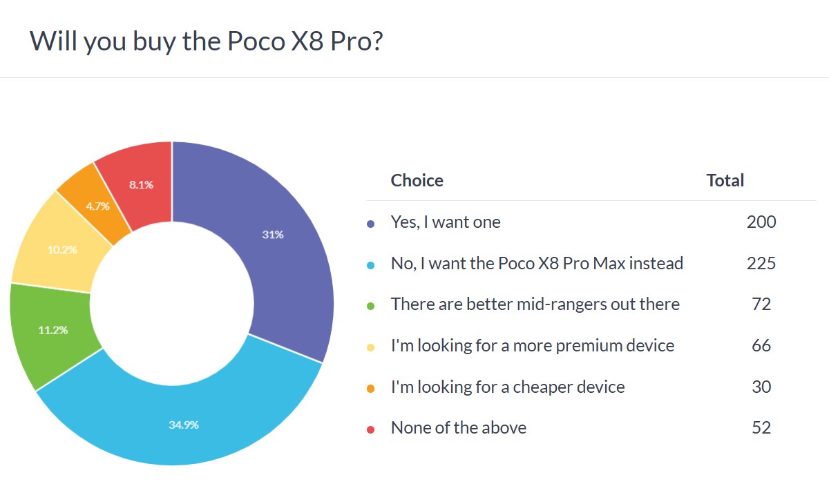Screen dimensions: 829x504
Task: Click the yellow premium device legend dot
Action: (x=371, y=347)
